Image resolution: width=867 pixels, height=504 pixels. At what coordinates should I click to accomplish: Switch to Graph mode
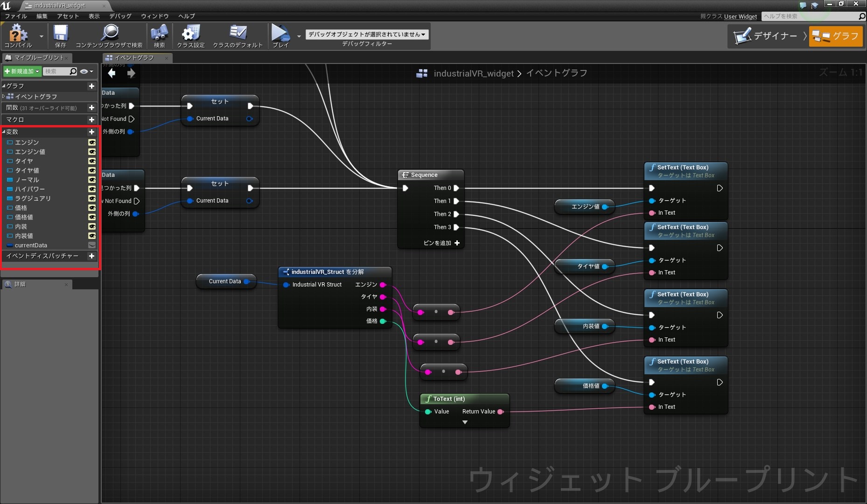[x=836, y=36]
